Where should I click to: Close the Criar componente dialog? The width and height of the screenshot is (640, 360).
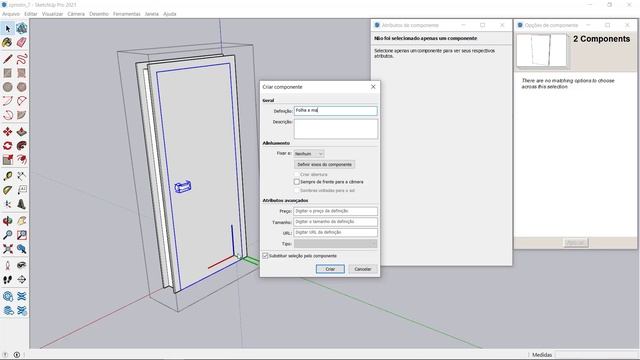click(373, 87)
